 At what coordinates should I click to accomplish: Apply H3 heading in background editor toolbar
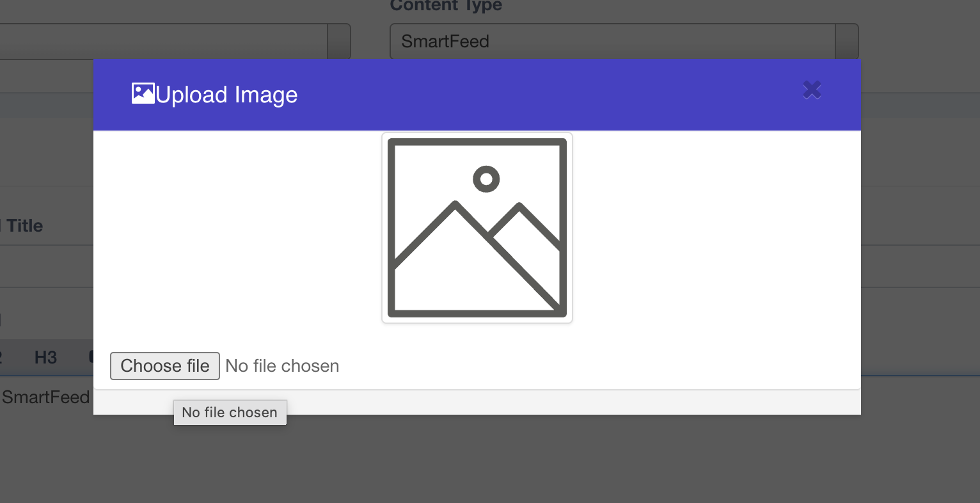(45, 357)
